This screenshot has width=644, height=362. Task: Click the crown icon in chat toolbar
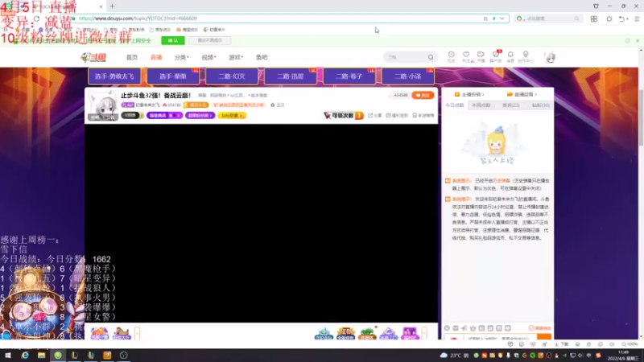473,328
